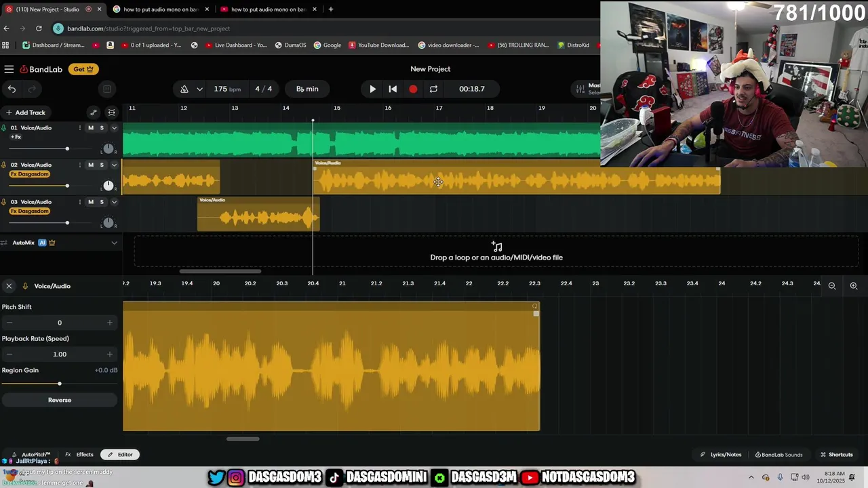Undo the last action
This screenshot has height=488, width=868.
coord(12,89)
